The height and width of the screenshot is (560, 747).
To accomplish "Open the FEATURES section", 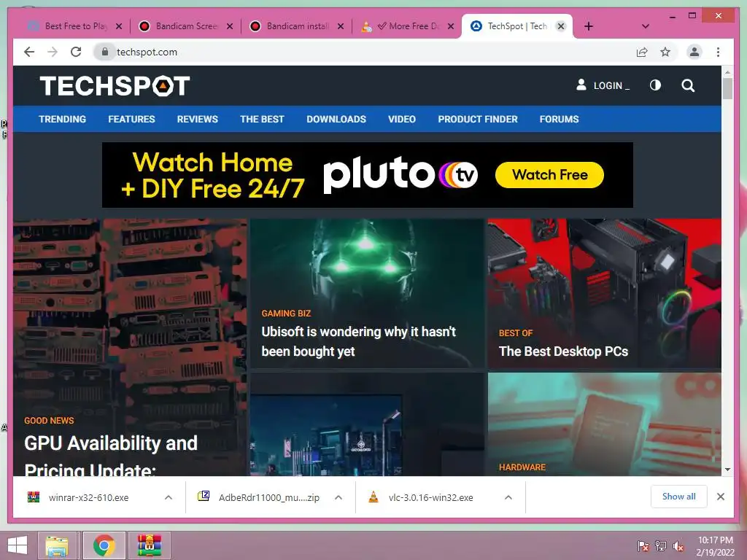I will [131, 119].
